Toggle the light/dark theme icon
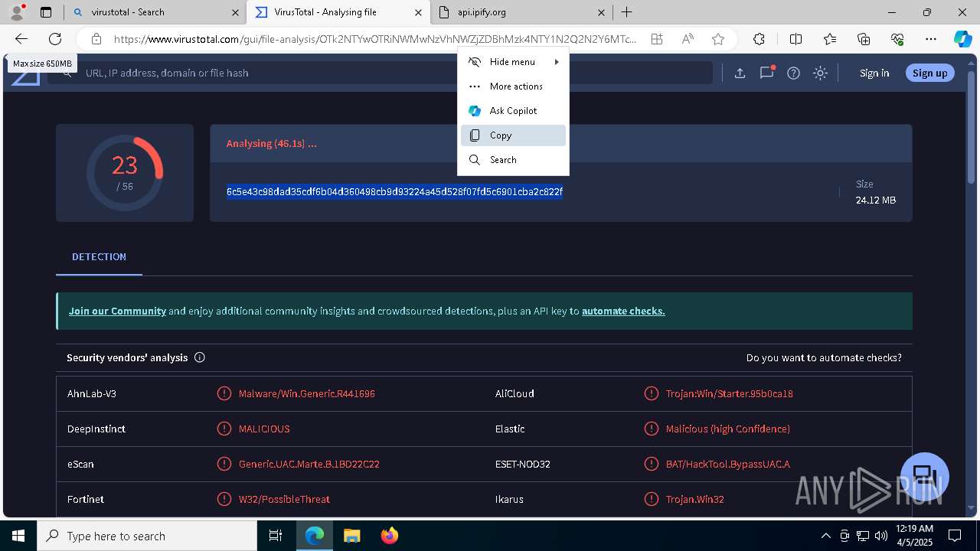Image resolution: width=980 pixels, height=551 pixels. point(820,73)
